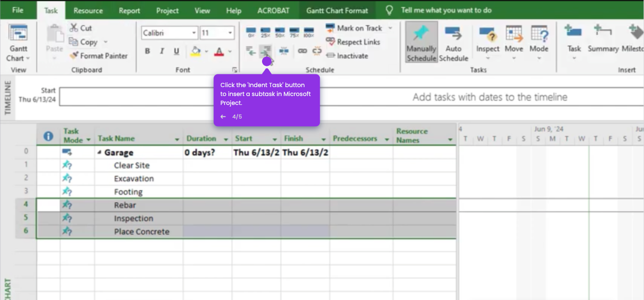Open the task Mode menu
The image size is (644, 300).
click(x=539, y=43)
